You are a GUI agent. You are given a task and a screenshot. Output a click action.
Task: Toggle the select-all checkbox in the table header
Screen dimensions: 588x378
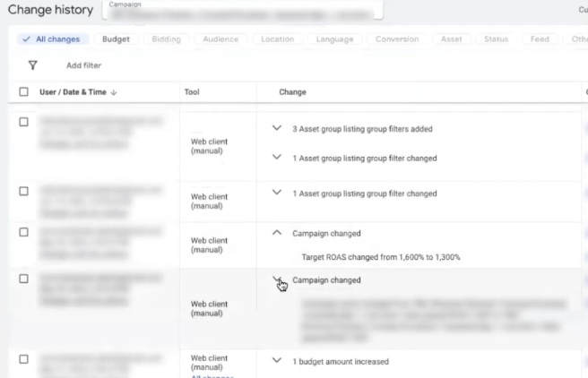[x=24, y=92]
